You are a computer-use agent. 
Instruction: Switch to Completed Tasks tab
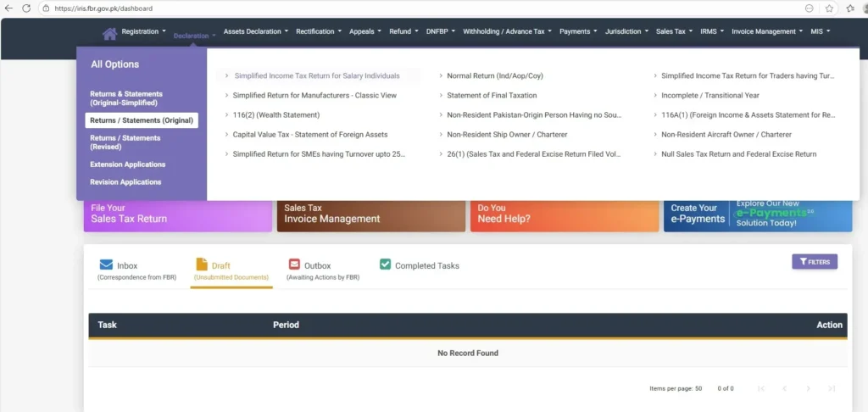(x=420, y=266)
